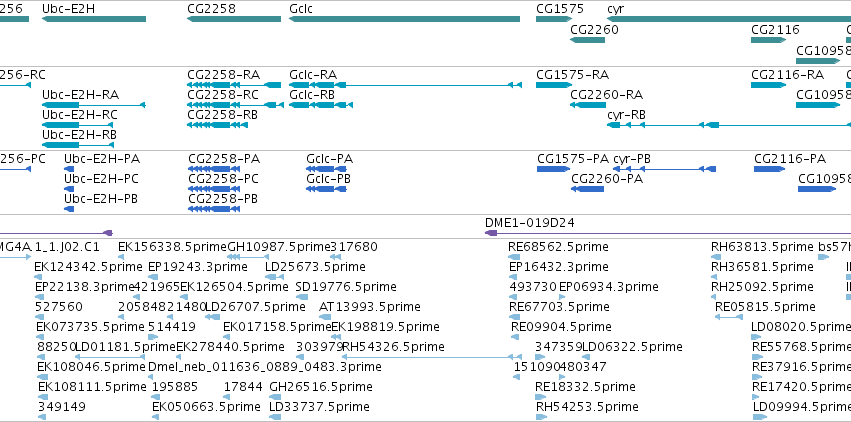This screenshot has height=422, width=851.
Task: Open the Ubc-E2H-RA transcript
Action: click(94, 105)
